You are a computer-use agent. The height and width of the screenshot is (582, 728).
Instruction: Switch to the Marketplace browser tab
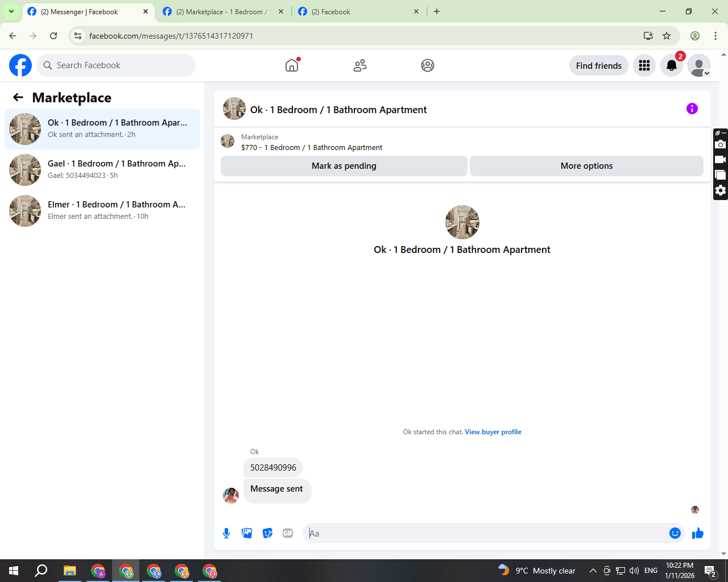(224, 11)
